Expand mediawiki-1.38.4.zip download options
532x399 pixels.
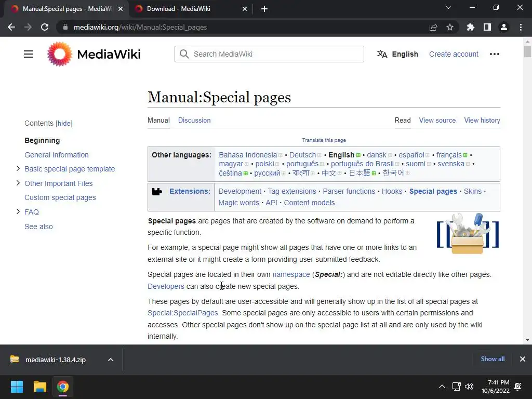point(111,360)
